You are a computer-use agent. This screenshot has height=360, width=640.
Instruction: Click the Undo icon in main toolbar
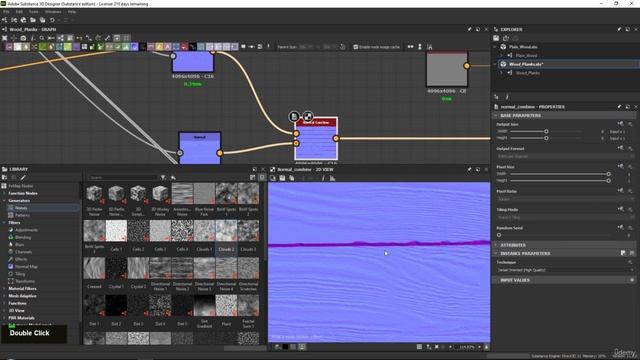point(52,20)
